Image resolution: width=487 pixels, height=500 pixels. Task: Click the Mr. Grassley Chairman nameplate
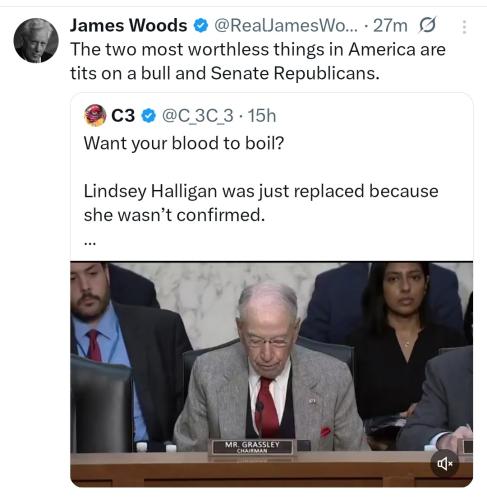(252, 447)
